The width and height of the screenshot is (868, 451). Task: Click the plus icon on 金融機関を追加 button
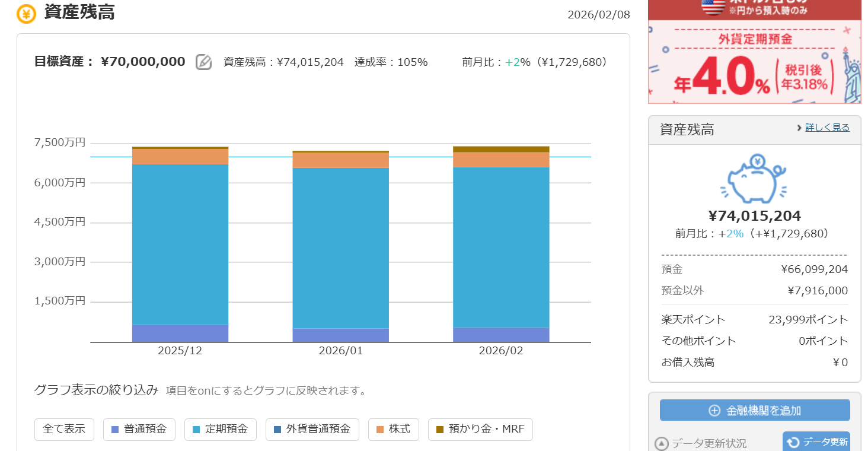click(714, 411)
